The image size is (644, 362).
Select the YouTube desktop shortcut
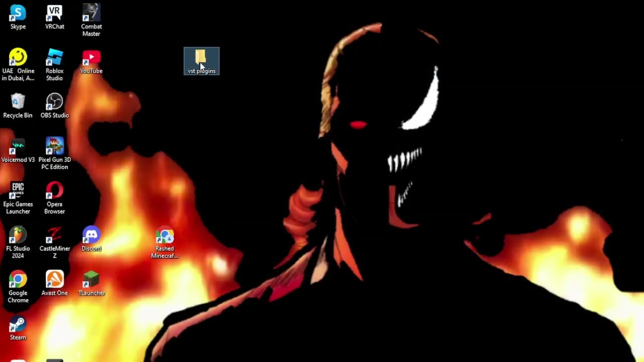[x=91, y=62]
